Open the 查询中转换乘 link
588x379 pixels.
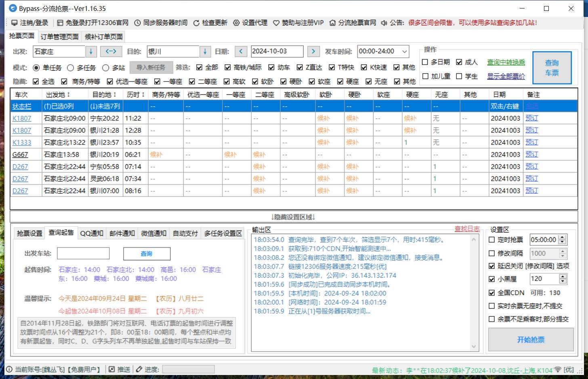tap(506, 62)
